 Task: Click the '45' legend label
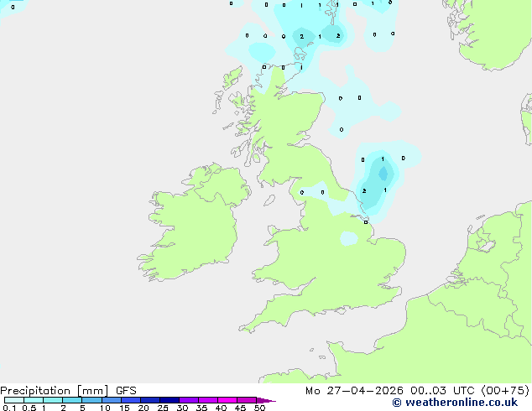coord(240,408)
